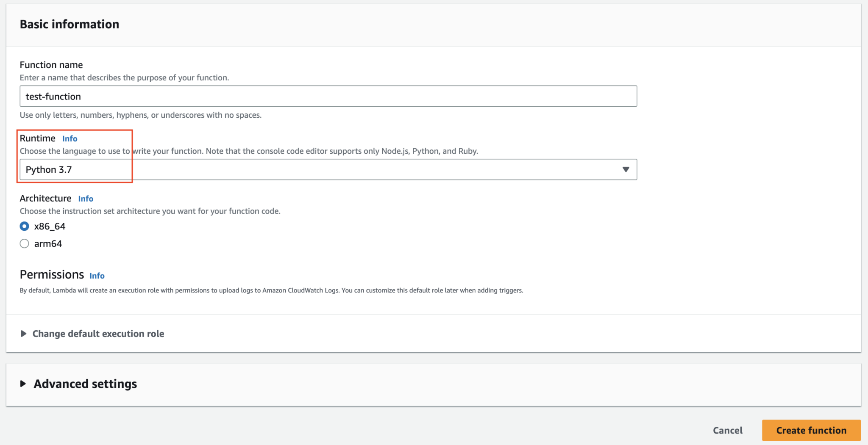
Task: Open the Architecture Info tooltip link
Action: (x=86, y=199)
